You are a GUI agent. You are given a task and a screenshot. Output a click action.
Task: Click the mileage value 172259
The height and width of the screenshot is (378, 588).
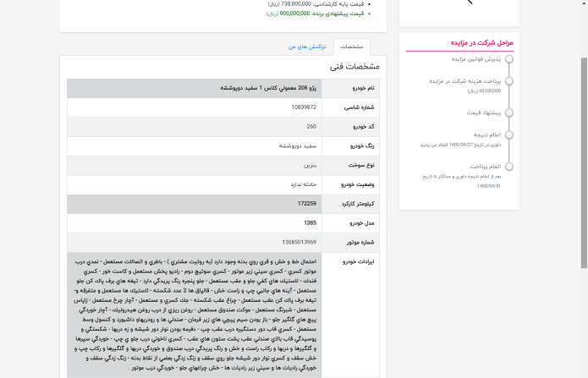306,203
